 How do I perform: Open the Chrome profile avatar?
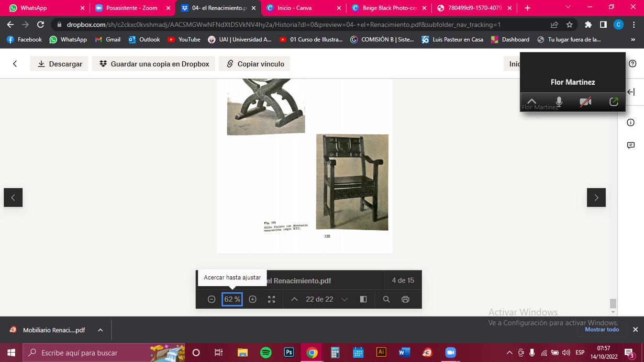click(618, 25)
